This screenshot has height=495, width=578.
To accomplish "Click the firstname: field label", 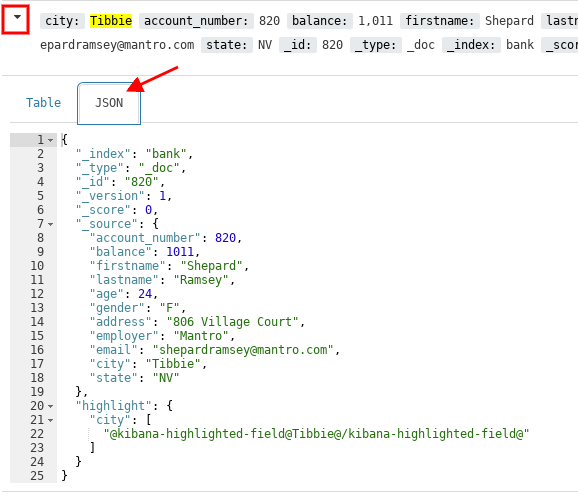I will (x=440, y=21).
